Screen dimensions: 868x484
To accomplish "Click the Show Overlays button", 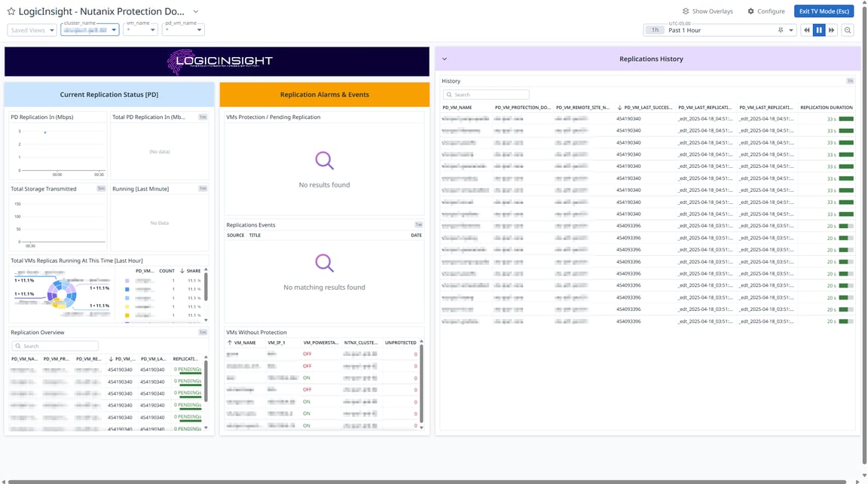I will [x=708, y=11].
